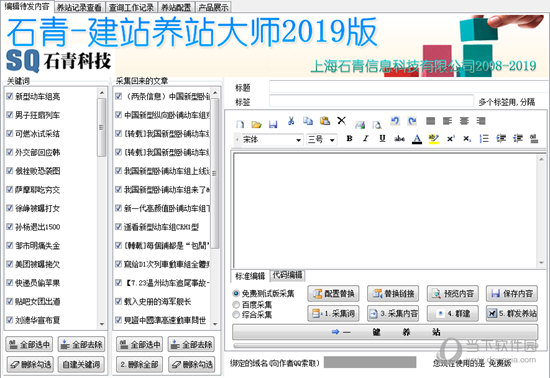Click the 4.群建 button
Viewport: 550px width, 378px height.
[x=452, y=313]
